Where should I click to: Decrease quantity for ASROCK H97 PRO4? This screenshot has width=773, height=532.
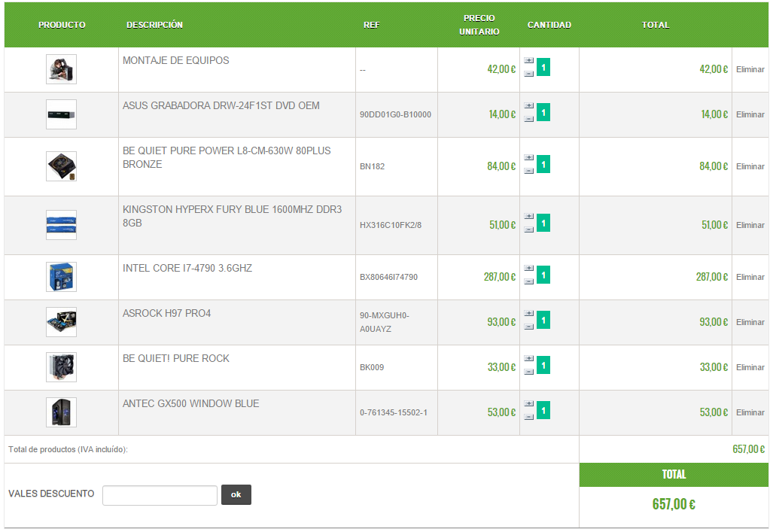[528, 327]
